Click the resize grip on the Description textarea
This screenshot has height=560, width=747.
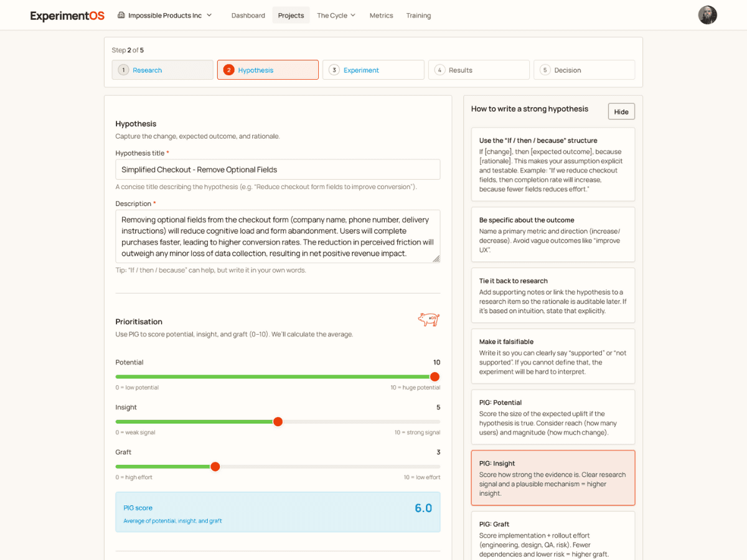click(x=436, y=257)
